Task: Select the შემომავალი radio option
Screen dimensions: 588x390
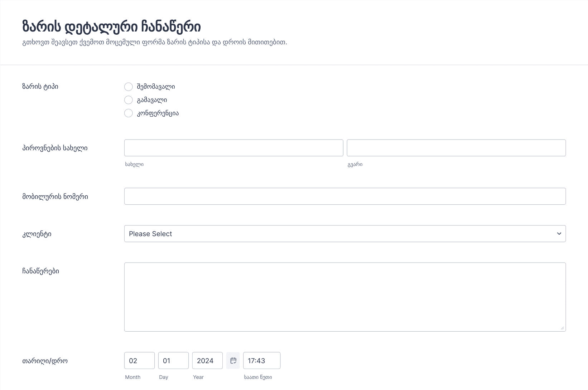Action: coord(129,87)
